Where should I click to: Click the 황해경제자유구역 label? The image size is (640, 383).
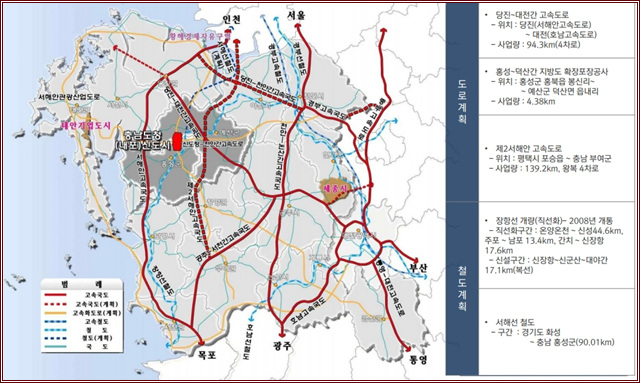200,36
